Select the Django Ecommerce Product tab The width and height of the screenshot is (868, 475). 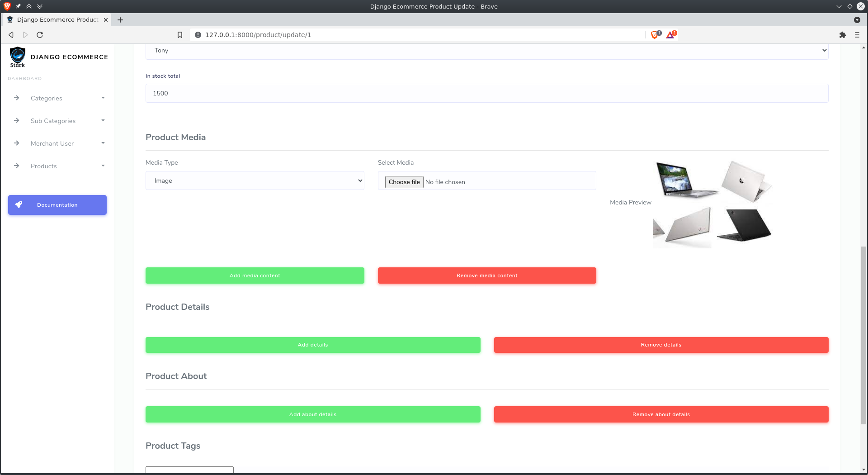[x=54, y=19]
